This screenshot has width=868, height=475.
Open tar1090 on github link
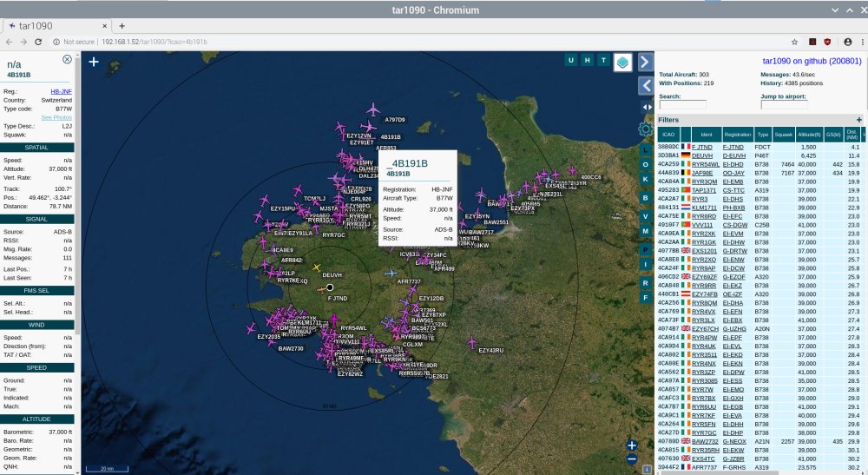(x=812, y=61)
